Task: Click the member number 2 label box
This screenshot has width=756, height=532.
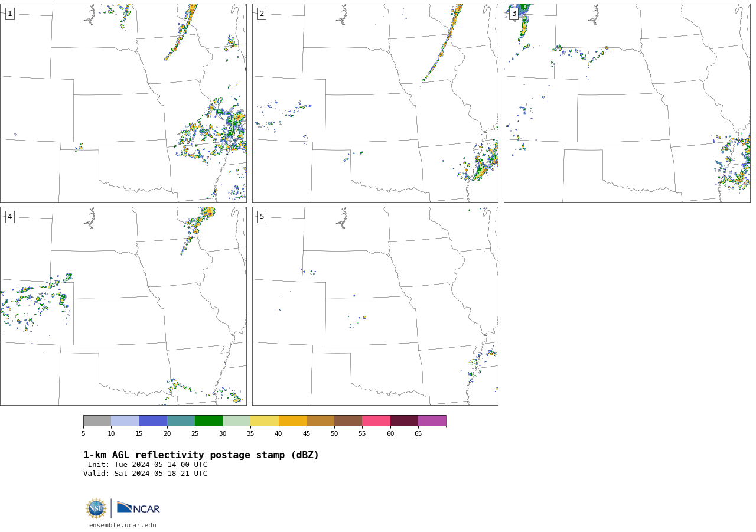Action: pos(262,14)
